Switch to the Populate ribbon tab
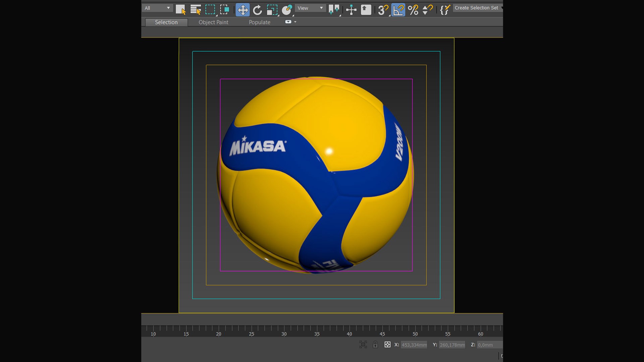Screen dimensions: 644x362 tap(260, 22)
